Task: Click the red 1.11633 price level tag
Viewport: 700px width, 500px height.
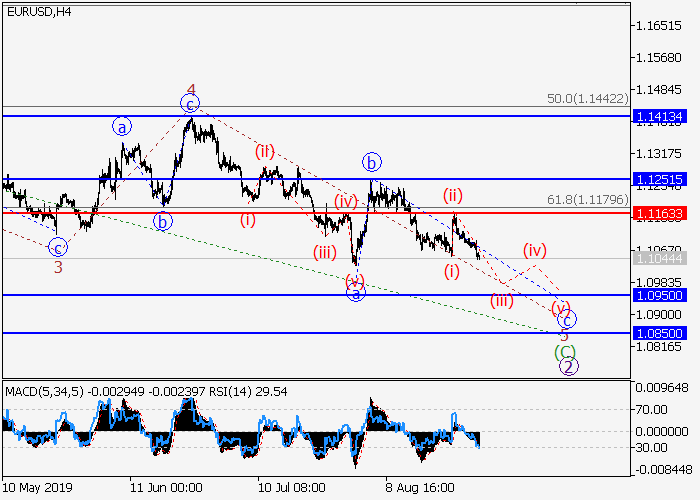Action: point(659,213)
